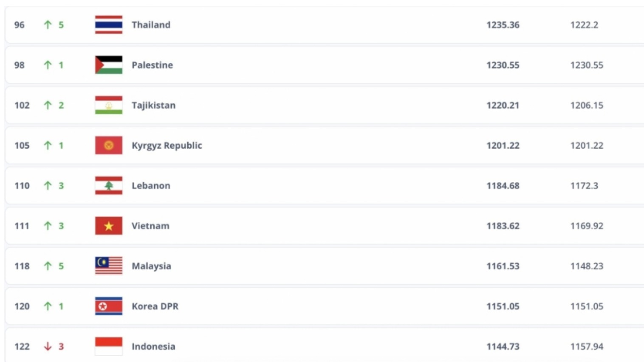Image resolution: width=644 pixels, height=362 pixels.
Task: Click rank number 105
Action: (22, 145)
